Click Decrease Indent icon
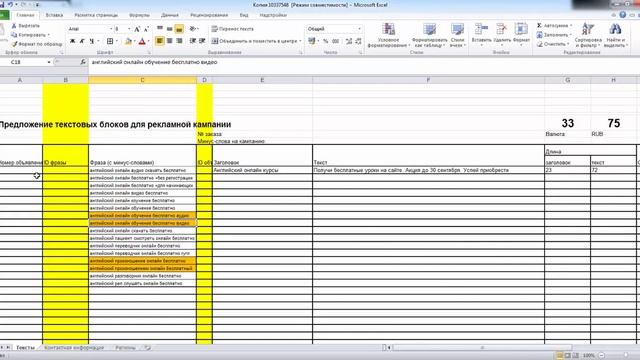The image size is (640, 360). pos(193,41)
